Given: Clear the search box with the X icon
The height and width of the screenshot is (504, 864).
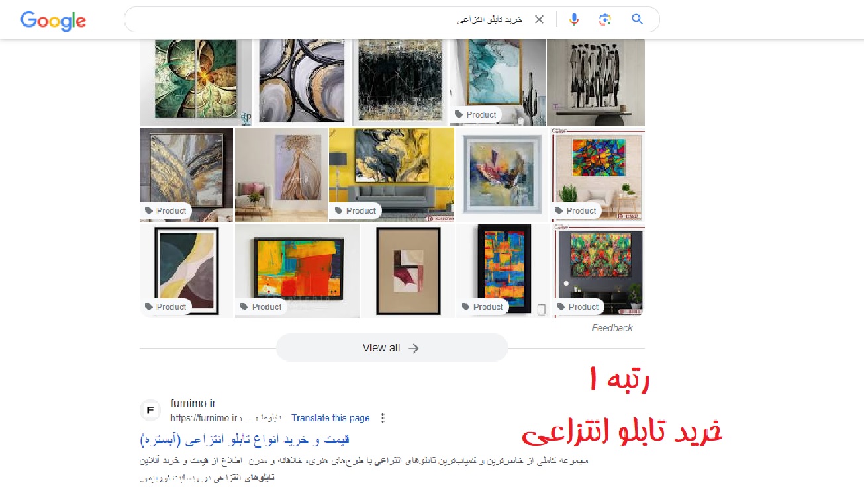Looking at the screenshot, I should (x=540, y=19).
